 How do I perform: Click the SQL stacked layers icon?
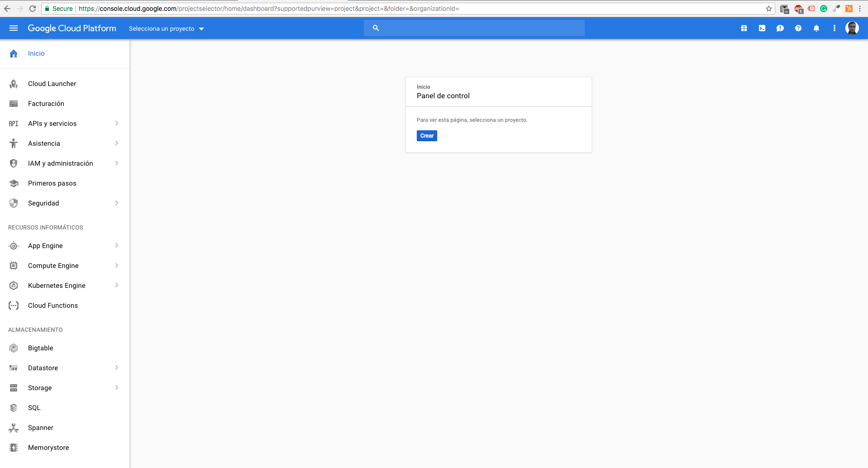click(x=14, y=408)
